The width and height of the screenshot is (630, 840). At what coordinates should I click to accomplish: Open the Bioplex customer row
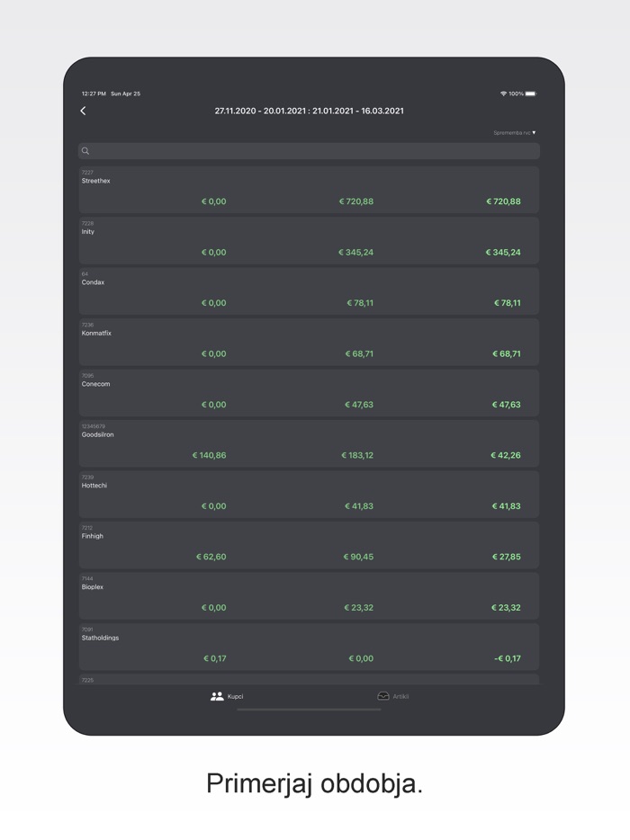[309, 595]
